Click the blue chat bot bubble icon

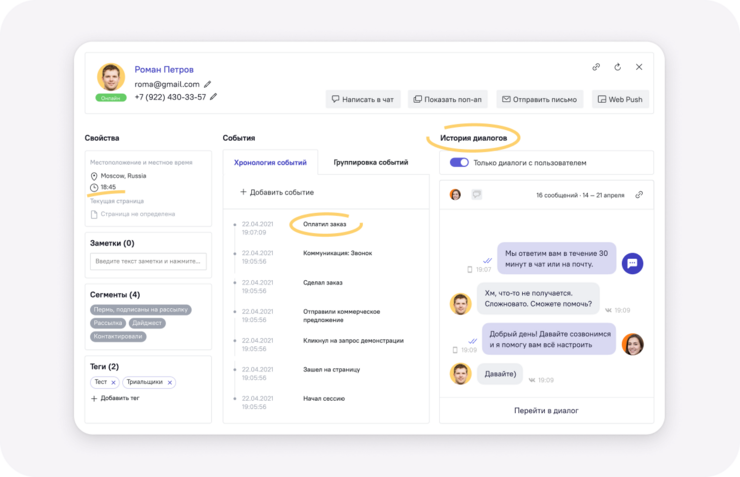tap(632, 263)
